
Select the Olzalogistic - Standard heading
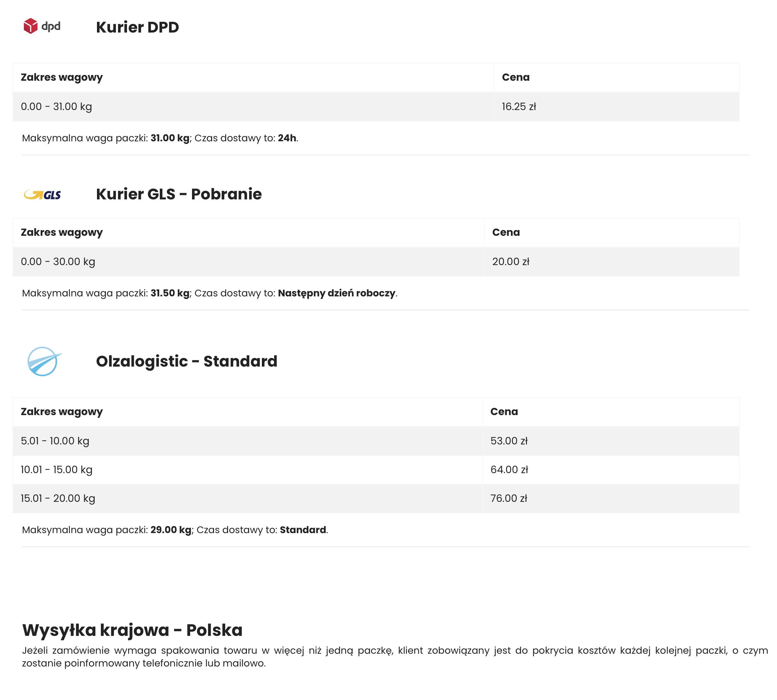point(187,361)
